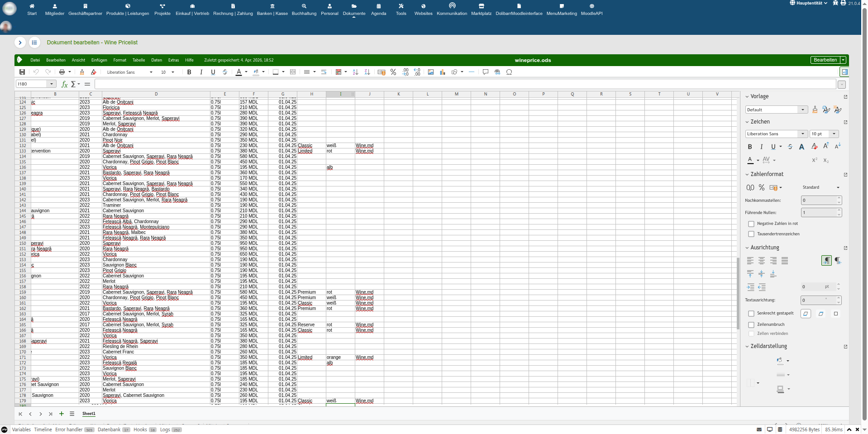Open the Tabelle menu
The height and width of the screenshot is (434, 868).
[x=138, y=60]
